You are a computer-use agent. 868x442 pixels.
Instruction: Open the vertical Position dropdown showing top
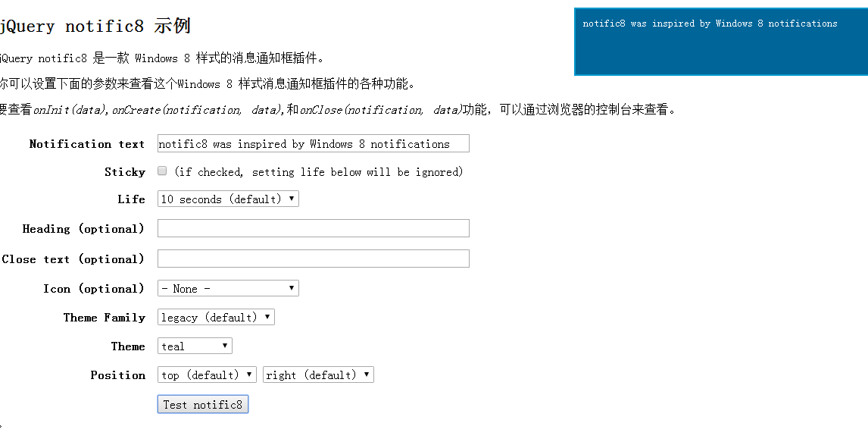[x=207, y=375]
